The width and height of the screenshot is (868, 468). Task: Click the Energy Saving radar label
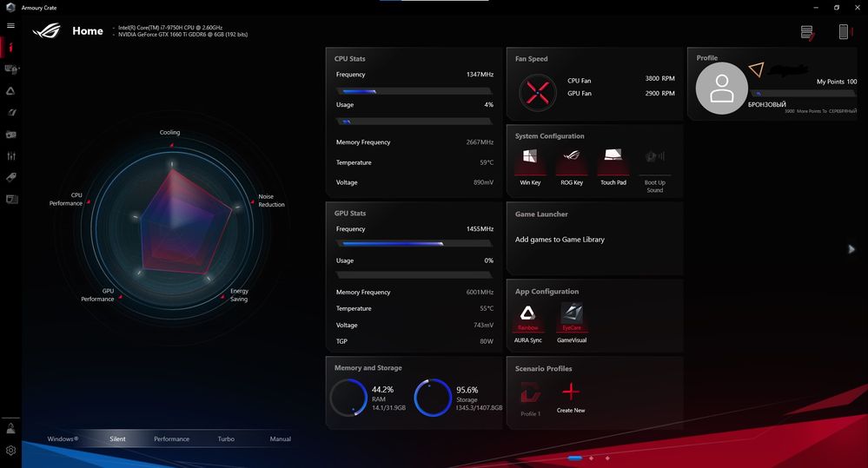[239, 295]
